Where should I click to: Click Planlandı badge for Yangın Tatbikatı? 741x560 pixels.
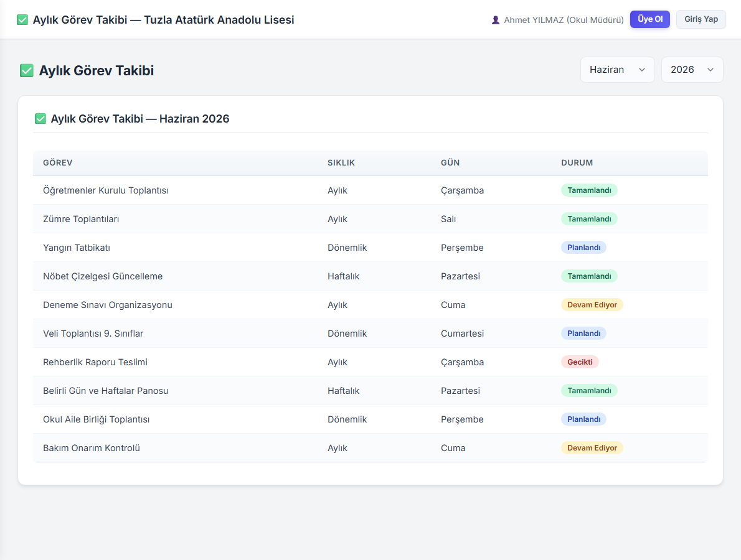pos(583,248)
